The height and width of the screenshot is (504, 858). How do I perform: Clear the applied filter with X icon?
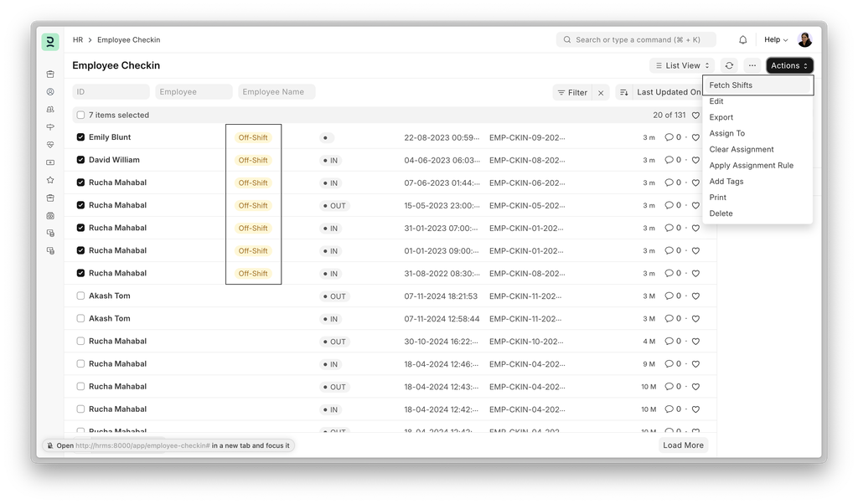601,93
